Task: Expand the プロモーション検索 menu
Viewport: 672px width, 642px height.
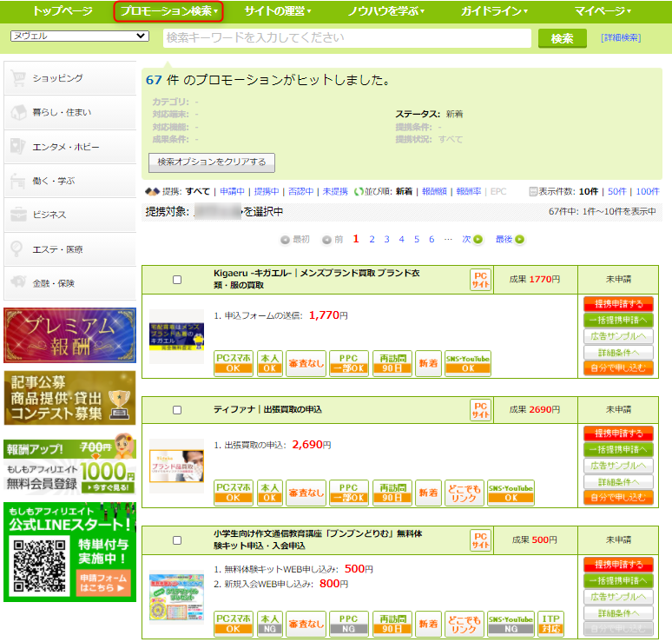Action: coord(168,11)
